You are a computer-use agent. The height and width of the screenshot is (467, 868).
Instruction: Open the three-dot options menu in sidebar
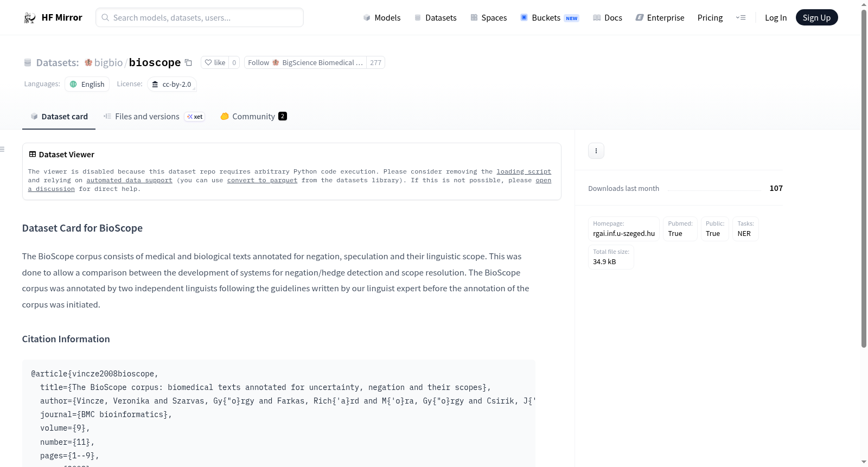[x=596, y=151]
